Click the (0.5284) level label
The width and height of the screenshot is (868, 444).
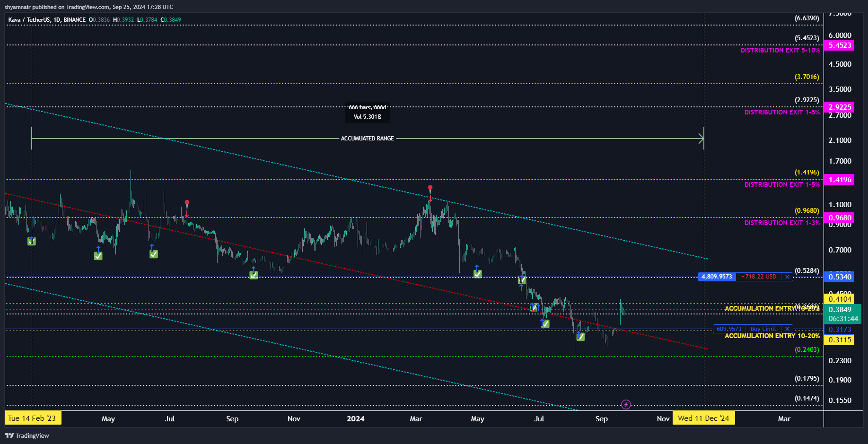click(807, 271)
